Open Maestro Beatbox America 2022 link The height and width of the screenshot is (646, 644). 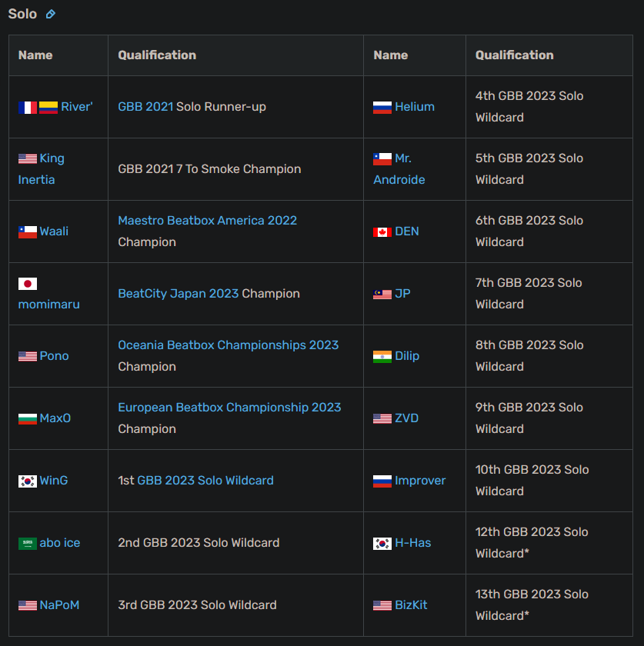coord(208,221)
